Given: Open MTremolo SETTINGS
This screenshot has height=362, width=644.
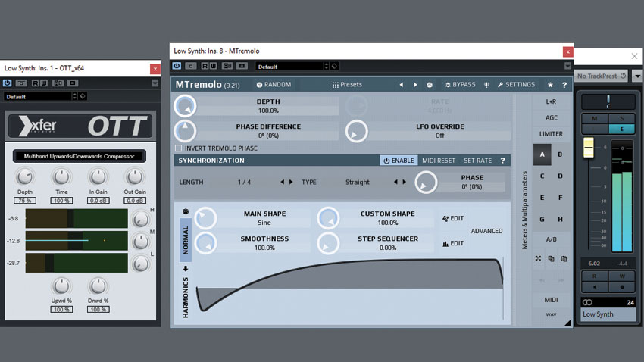Looking at the screenshot, I should tap(516, 85).
